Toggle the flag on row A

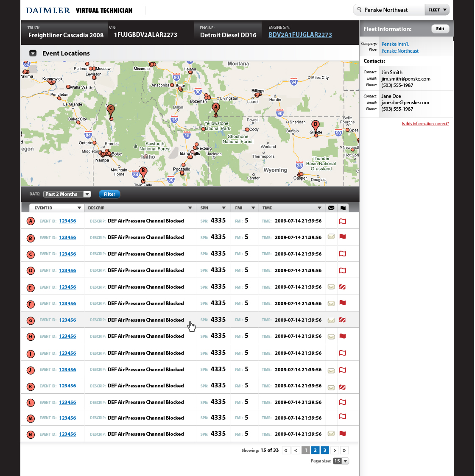(343, 221)
